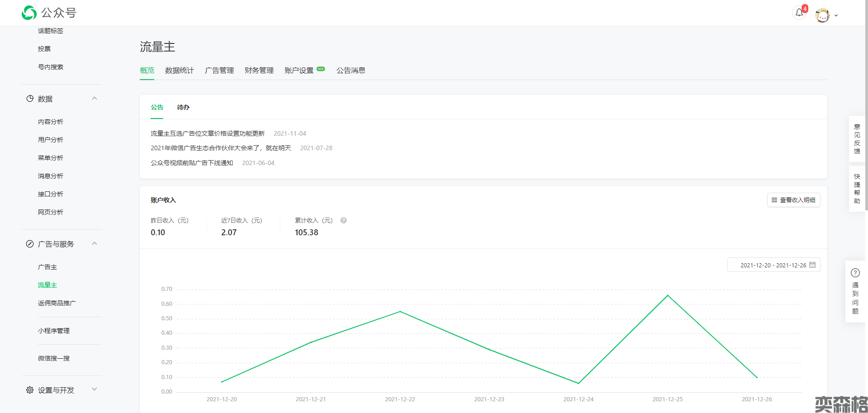Open 用户分析 in the sidebar

pyautogui.click(x=51, y=140)
